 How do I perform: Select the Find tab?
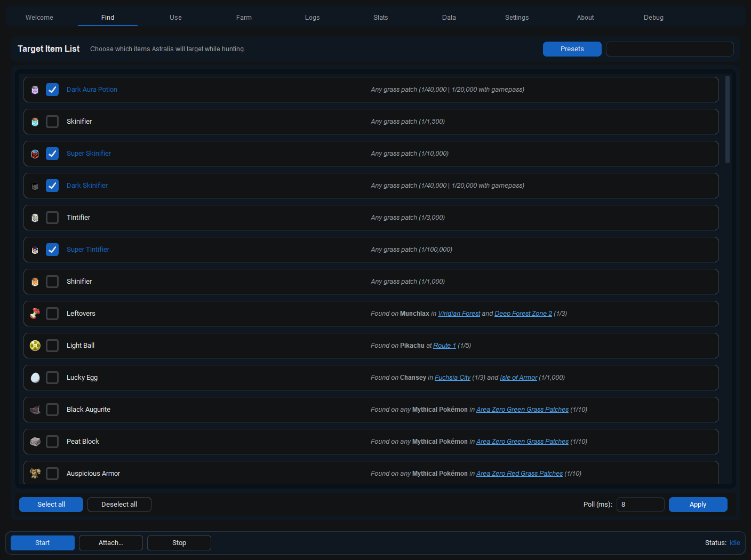[x=108, y=18]
